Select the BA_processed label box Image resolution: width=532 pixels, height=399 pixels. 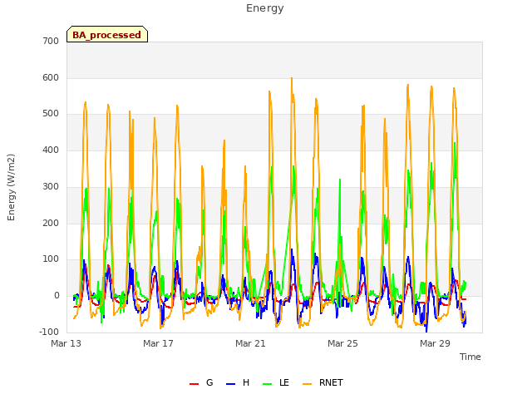(107, 34)
